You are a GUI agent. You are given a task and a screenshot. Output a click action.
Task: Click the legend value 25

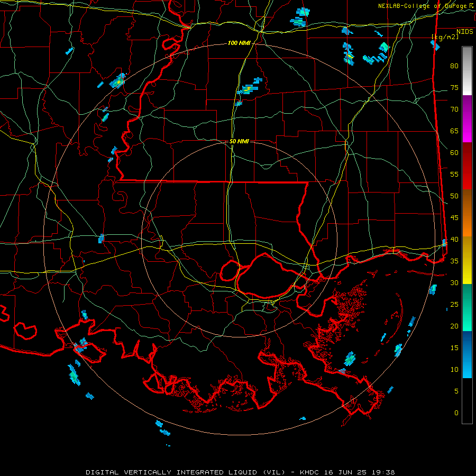click(x=454, y=305)
